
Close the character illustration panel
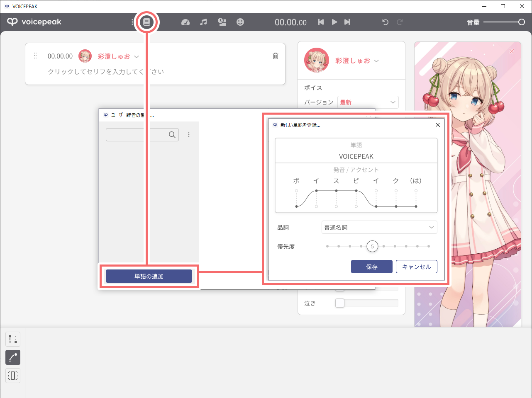pyautogui.click(x=512, y=51)
